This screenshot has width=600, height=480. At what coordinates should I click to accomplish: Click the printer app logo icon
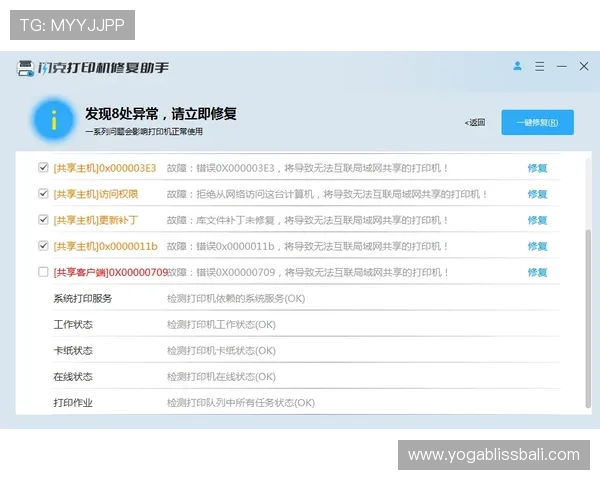tap(25, 68)
